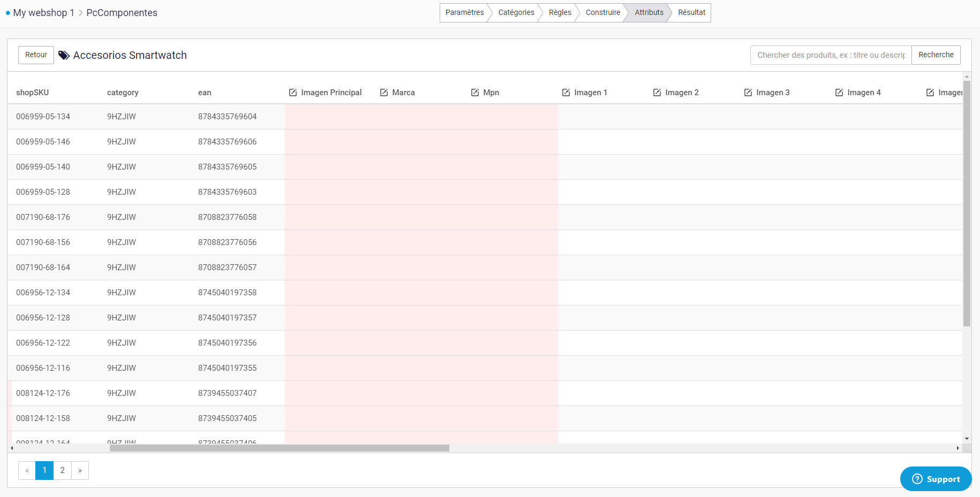The width and height of the screenshot is (980, 497).
Task: Click the edit icon beside Imagen 2
Action: (x=657, y=93)
